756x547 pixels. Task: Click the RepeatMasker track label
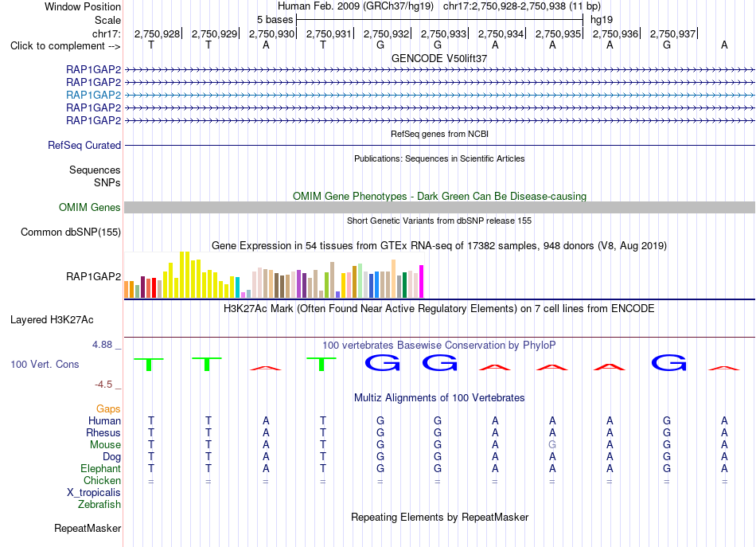pos(88,528)
